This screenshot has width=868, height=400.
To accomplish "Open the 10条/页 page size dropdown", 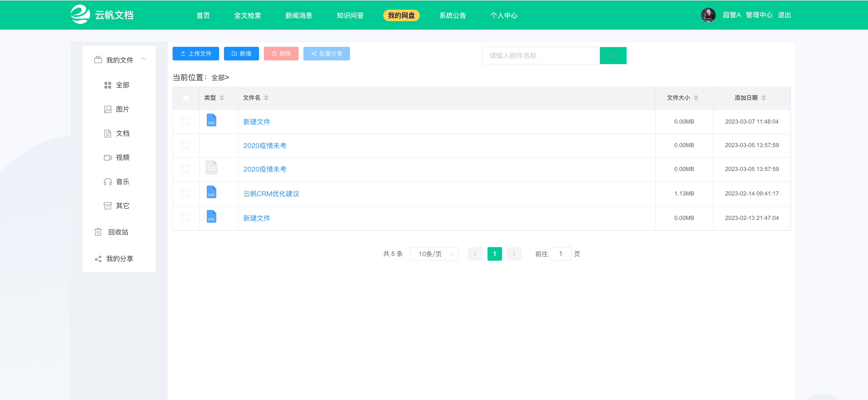I will click(434, 254).
